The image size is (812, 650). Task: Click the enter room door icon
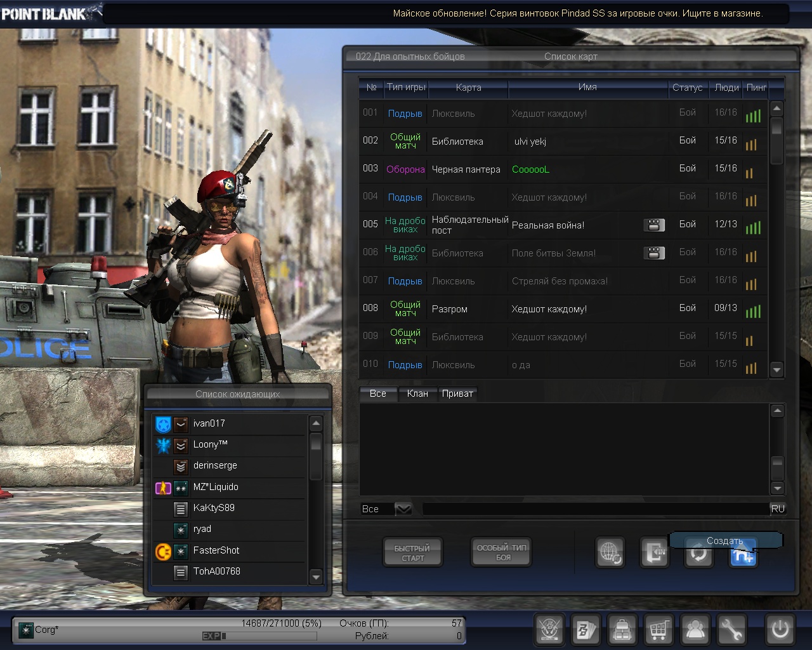[653, 553]
